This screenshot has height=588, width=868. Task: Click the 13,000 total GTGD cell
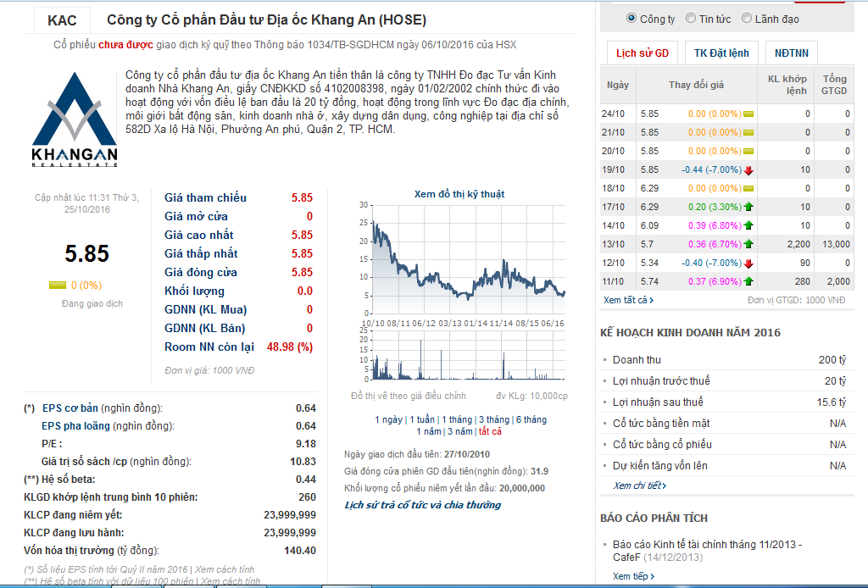[x=835, y=244]
